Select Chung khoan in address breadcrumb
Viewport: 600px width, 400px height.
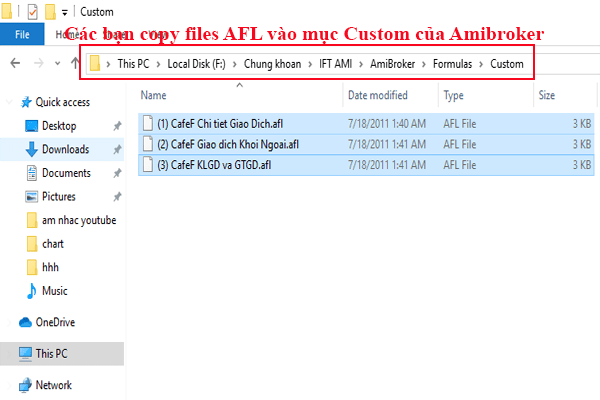[272, 64]
